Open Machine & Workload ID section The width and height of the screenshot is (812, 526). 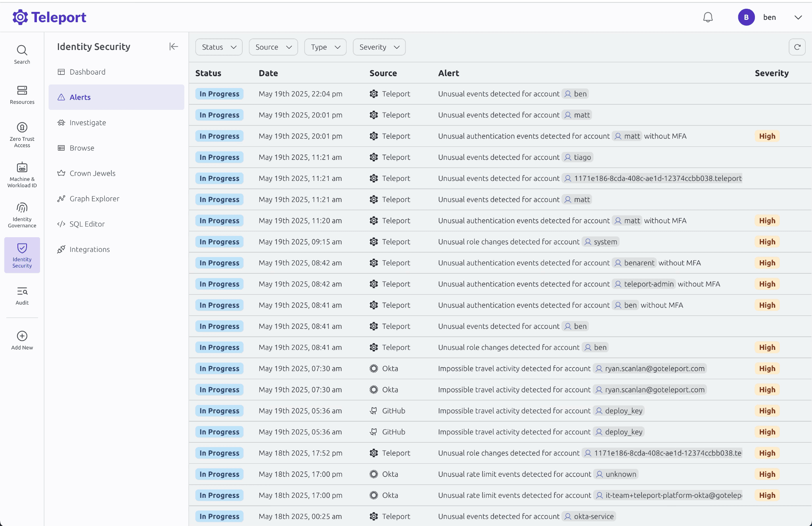tap(22, 175)
